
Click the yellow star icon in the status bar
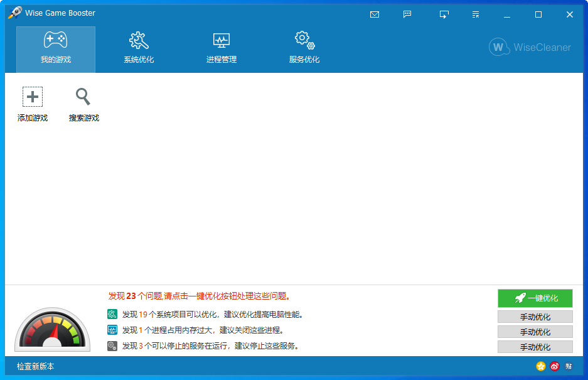click(540, 366)
